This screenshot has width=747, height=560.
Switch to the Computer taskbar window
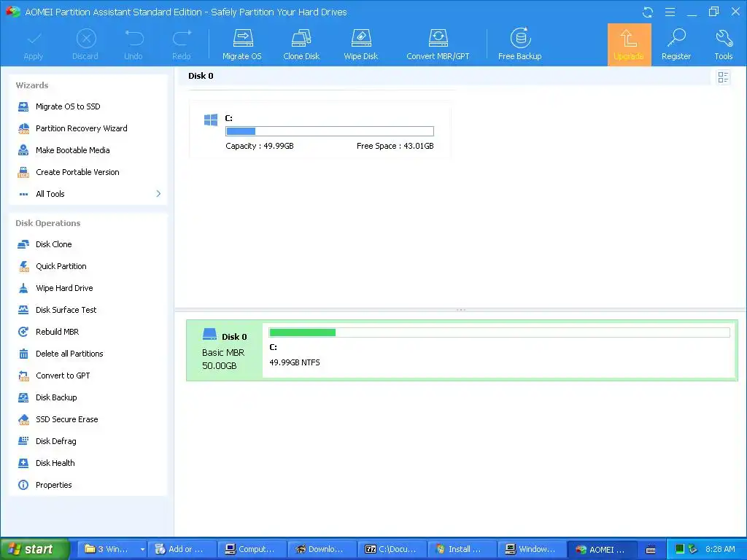252,549
